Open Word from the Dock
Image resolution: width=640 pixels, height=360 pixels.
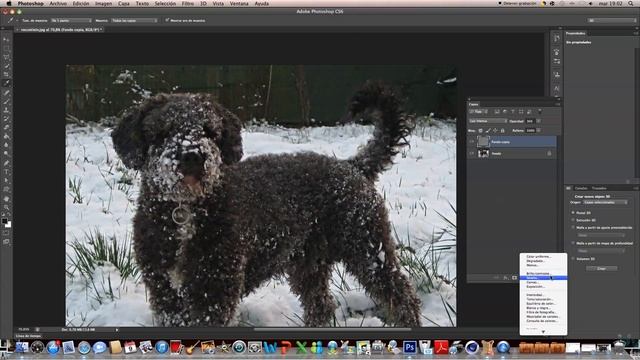pos(270,347)
